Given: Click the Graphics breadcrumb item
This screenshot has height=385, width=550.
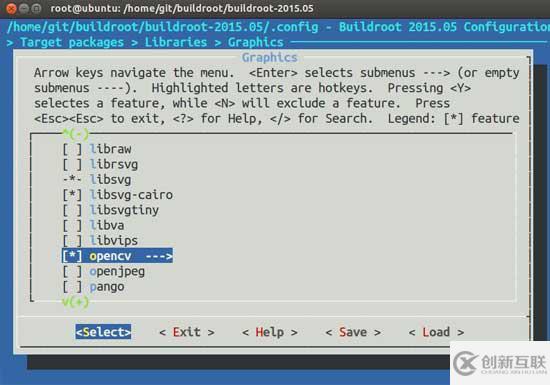Looking at the screenshot, I should (256, 42).
